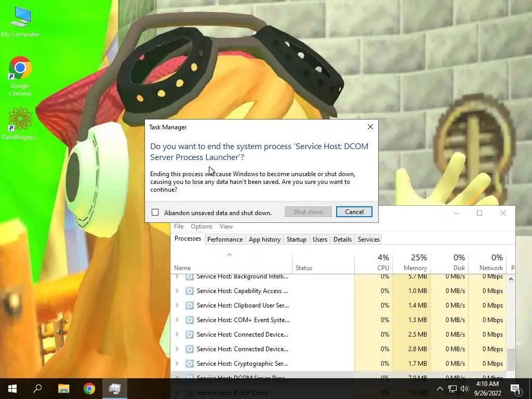
Task: Switch to the Startup tab
Action: [297, 239]
